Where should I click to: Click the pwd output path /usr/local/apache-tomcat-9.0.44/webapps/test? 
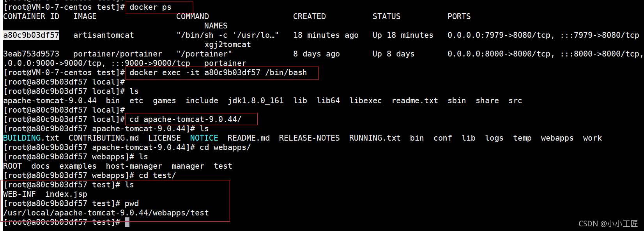[106, 213]
